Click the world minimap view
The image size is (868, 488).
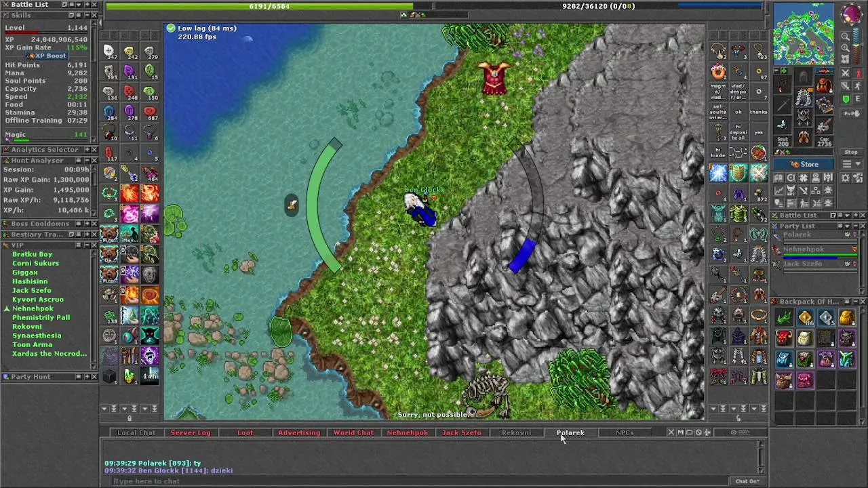tap(804, 33)
